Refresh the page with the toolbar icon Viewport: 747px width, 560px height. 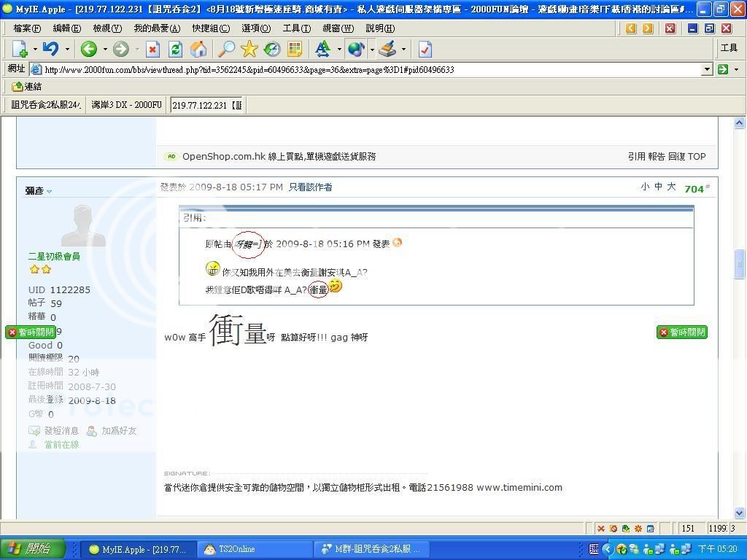point(175,49)
